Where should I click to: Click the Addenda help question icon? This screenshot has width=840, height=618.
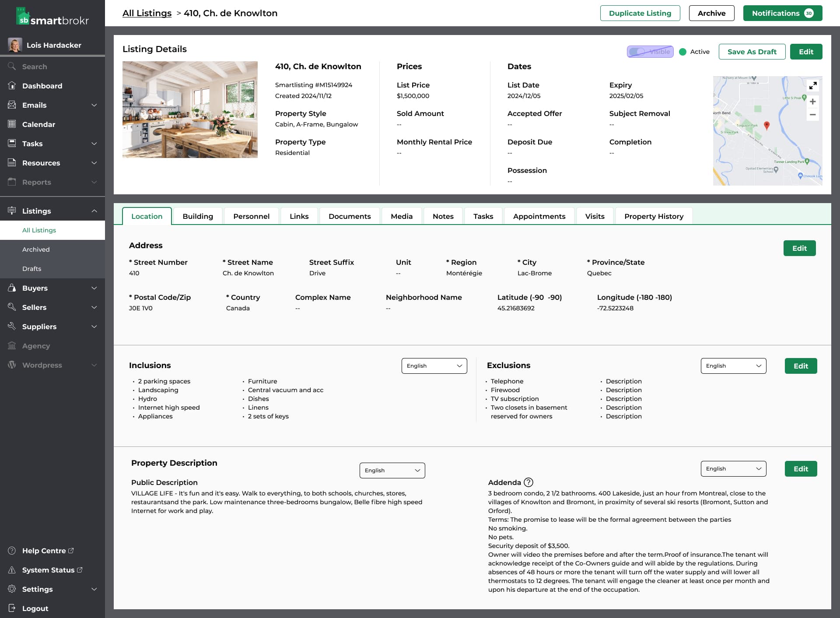pos(528,482)
